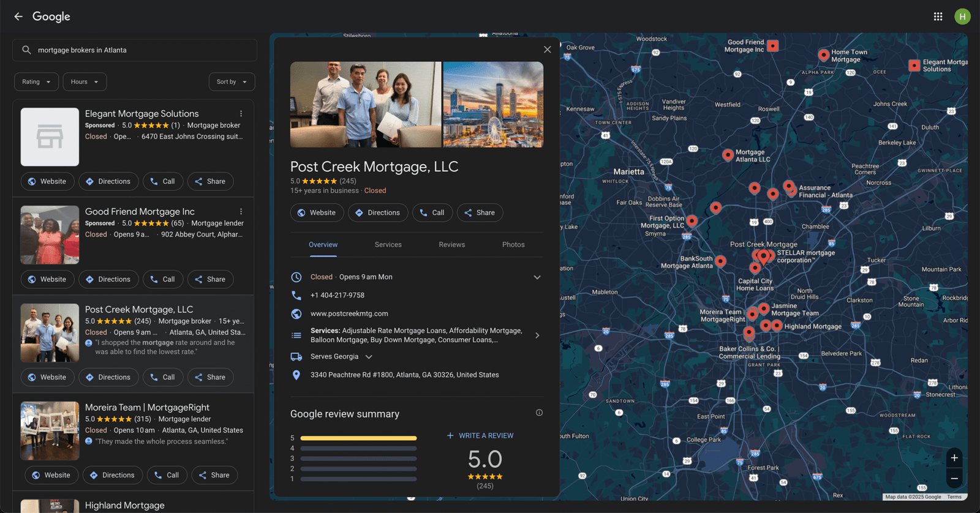
Task: Close the Post Creek Mortgage details panel
Action: (x=548, y=50)
